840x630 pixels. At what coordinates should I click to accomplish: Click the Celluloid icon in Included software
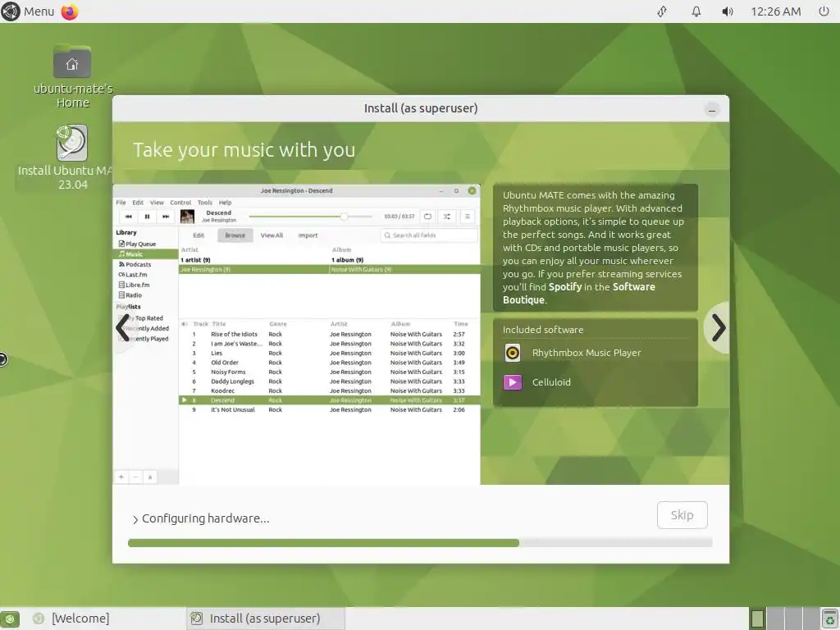pos(513,382)
